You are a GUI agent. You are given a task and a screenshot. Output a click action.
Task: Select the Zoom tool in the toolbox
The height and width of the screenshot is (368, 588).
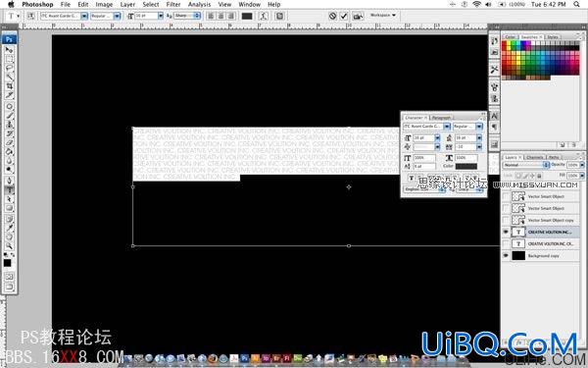click(9, 246)
